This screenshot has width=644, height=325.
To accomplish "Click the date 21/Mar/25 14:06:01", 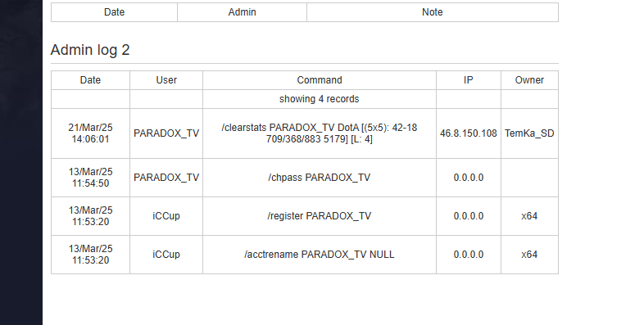I will click(90, 133).
